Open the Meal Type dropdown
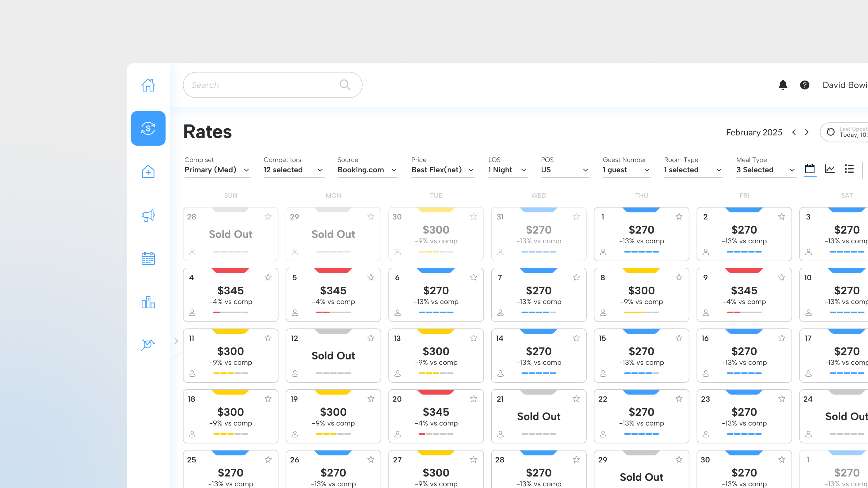The height and width of the screenshot is (488, 868). (765, 170)
